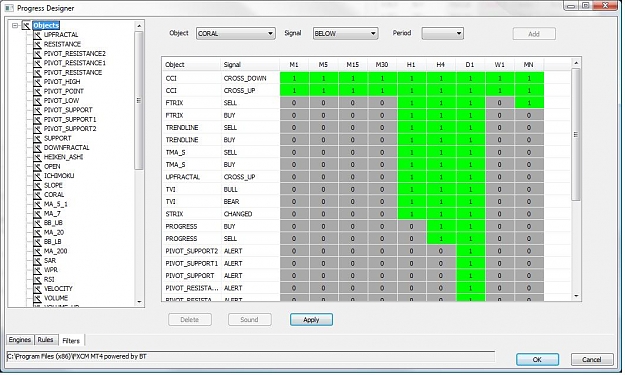This screenshot has width=625, height=375.
Task: Toggle FTRIX SELL cell for MN
Action: pyautogui.click(x=529, y=103)
